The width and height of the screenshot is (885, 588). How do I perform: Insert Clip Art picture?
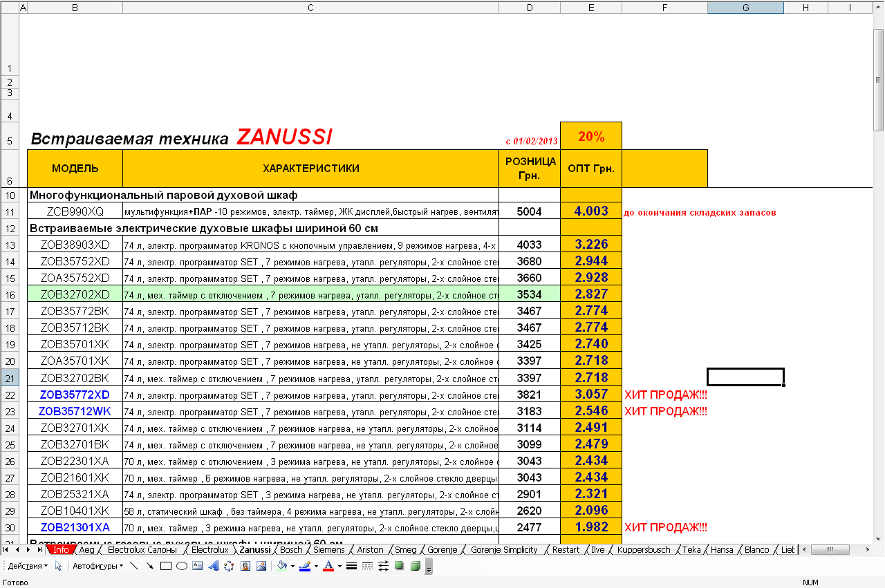(245, 566)
